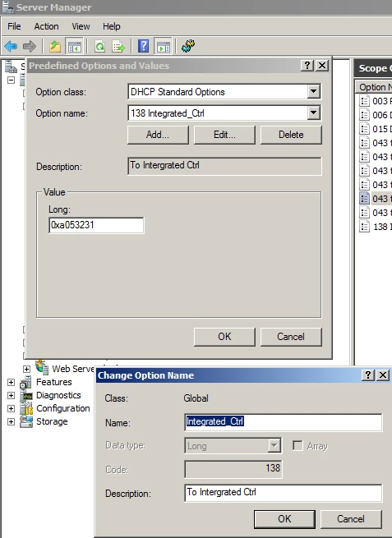This screenshot has width=392, height=538.
Task: Close the Change Option Name dialog
Action: (383, 375)
